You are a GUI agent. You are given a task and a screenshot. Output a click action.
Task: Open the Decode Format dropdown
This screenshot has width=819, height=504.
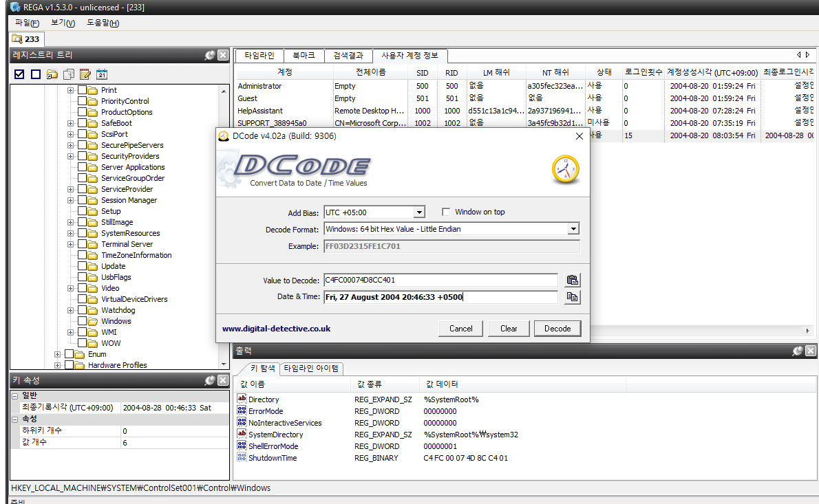click(573, 229)
